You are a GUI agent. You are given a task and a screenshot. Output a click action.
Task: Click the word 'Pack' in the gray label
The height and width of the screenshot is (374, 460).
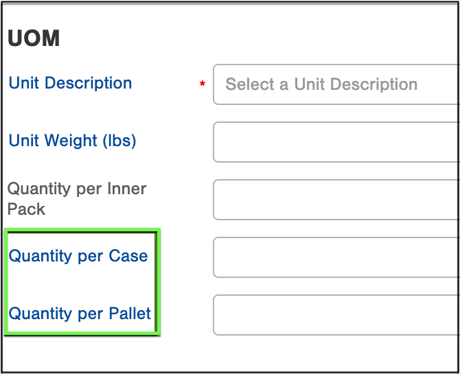[26, 209]
